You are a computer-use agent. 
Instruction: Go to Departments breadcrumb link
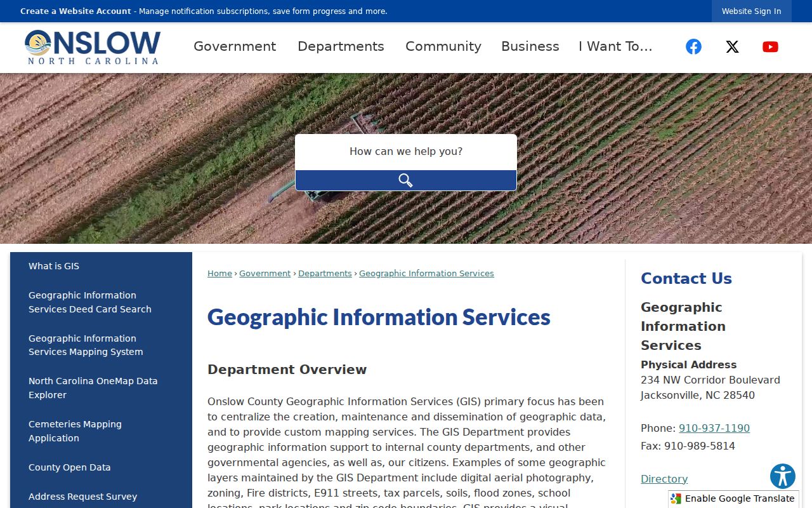point(325,274)
